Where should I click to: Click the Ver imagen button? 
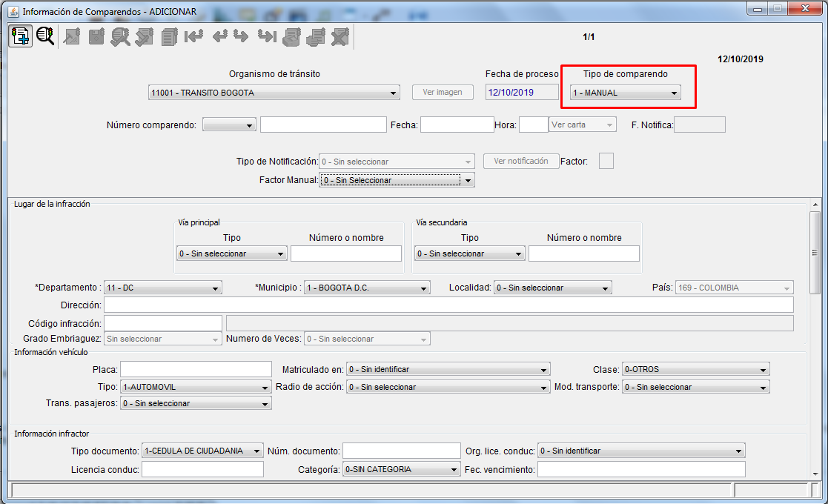coord(443,92)
